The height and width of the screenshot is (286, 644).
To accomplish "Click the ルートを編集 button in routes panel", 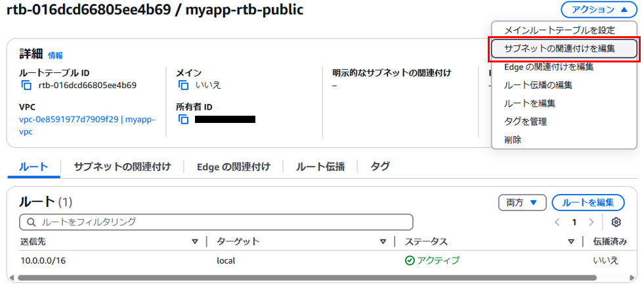I will 588,203.
